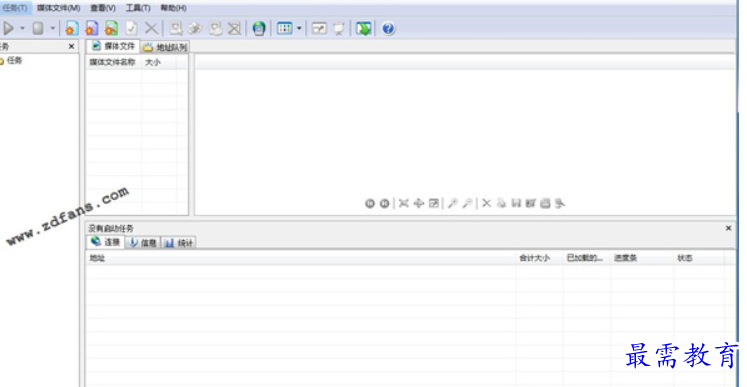
Task: Click the 已加载的... column header
Action: click(587, 258)
